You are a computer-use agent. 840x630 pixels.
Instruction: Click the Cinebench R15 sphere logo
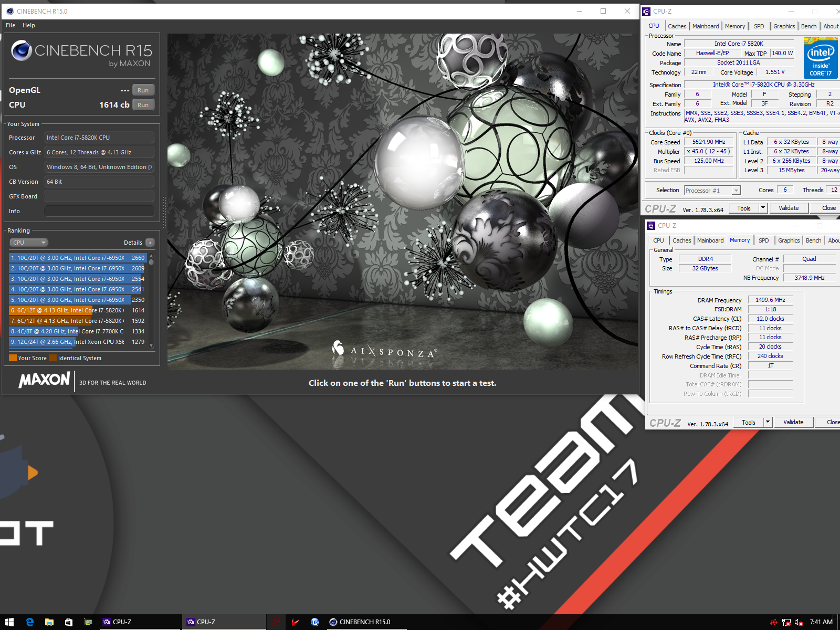point(22,50)
